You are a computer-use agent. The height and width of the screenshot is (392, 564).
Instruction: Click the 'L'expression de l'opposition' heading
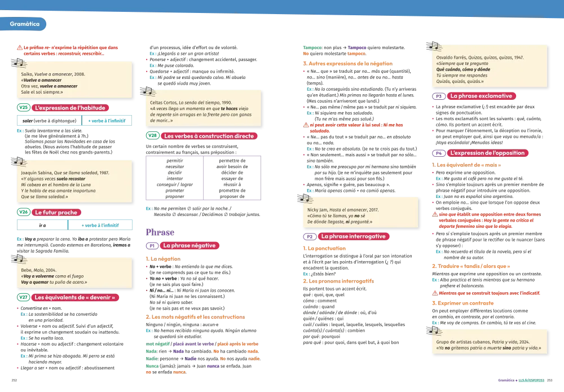[487, 153]
